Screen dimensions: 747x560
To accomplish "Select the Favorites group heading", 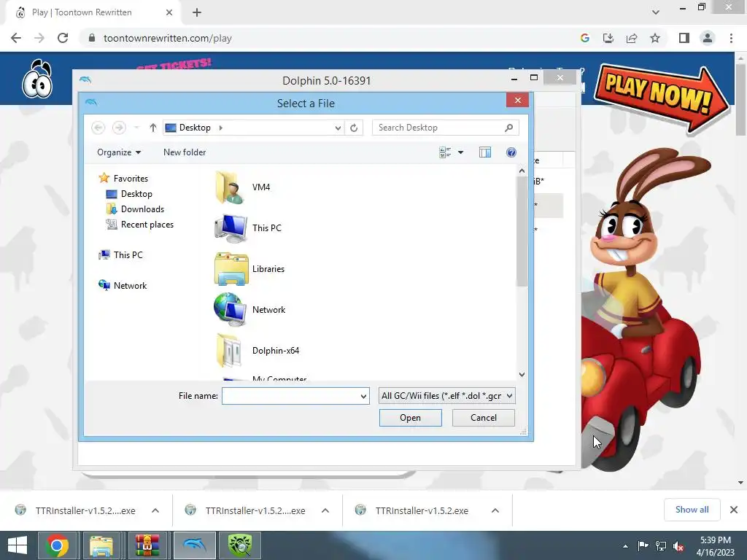I will click(124, 178).
